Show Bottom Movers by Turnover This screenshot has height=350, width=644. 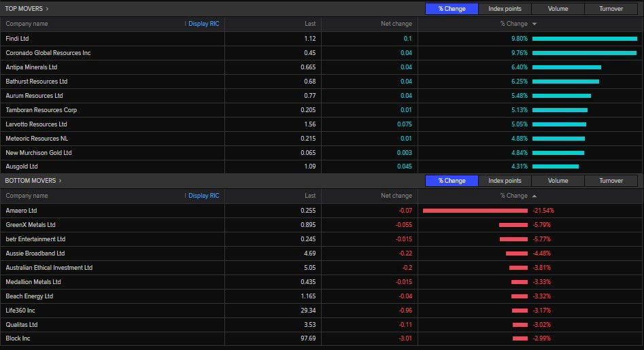click(611, 181)
